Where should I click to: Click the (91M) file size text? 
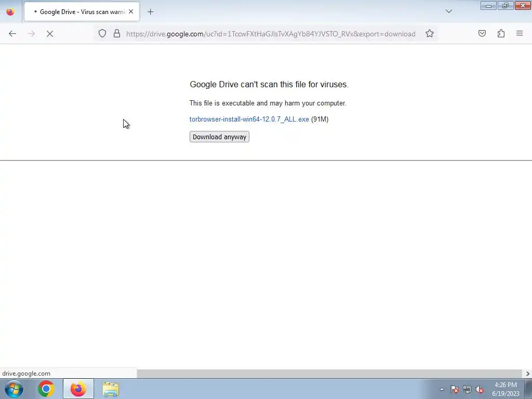click(x=320, y=119)
